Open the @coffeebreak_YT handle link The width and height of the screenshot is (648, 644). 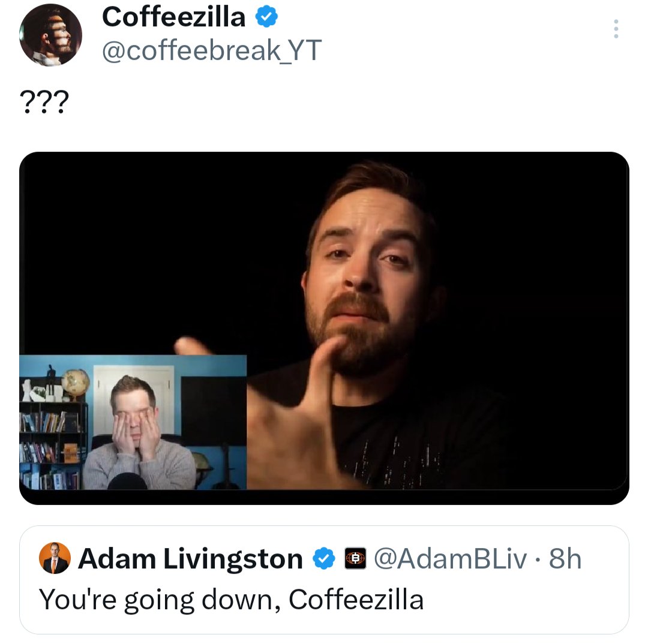coord(212,51)
